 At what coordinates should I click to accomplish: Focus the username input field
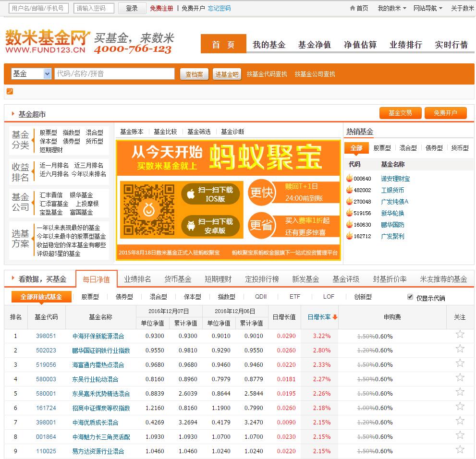[x=38, y=8]
